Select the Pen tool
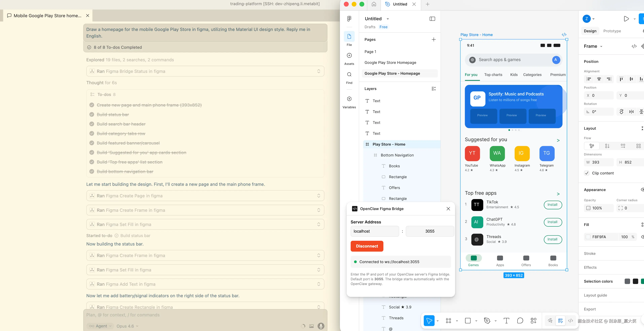 [487, 321]
